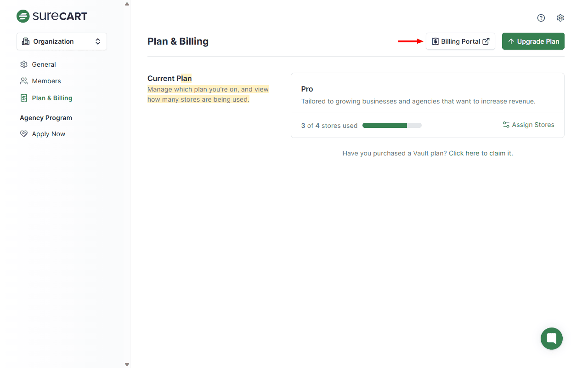Open the settings gear icon in header
The width and height of the screenshot is (588, 368).
(x=560, y=18)
